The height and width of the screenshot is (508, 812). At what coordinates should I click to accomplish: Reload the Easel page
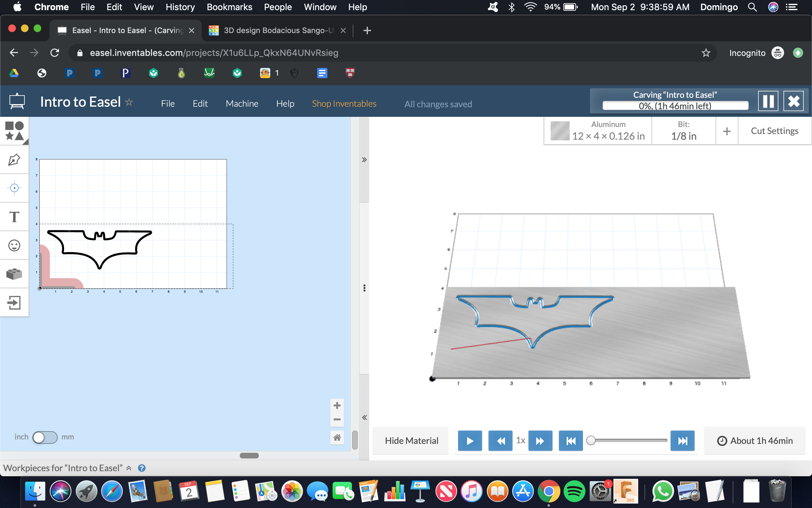coord(55,53)
